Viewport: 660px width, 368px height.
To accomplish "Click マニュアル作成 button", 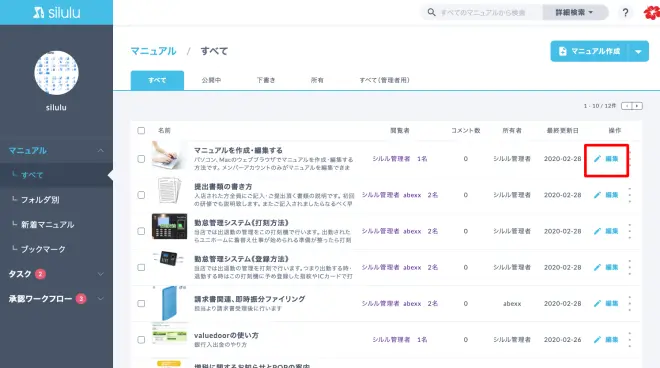I will click(590, 51).
